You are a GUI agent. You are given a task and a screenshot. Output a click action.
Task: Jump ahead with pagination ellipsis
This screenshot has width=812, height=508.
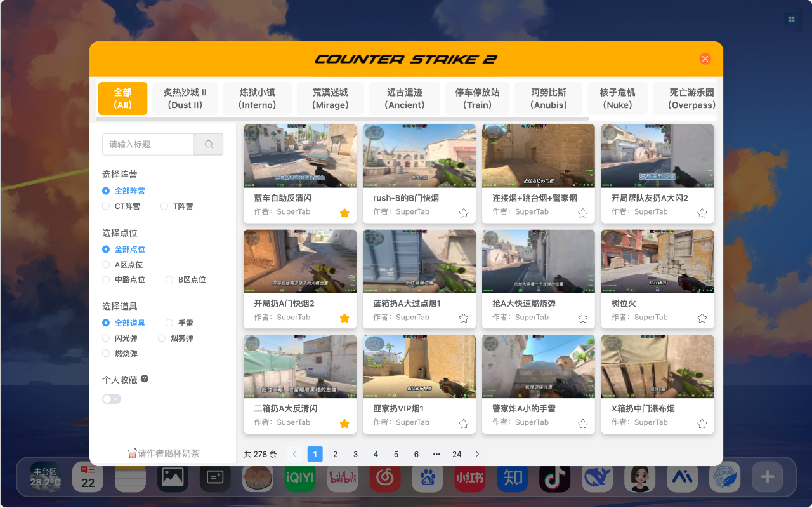tap(436, 454)
